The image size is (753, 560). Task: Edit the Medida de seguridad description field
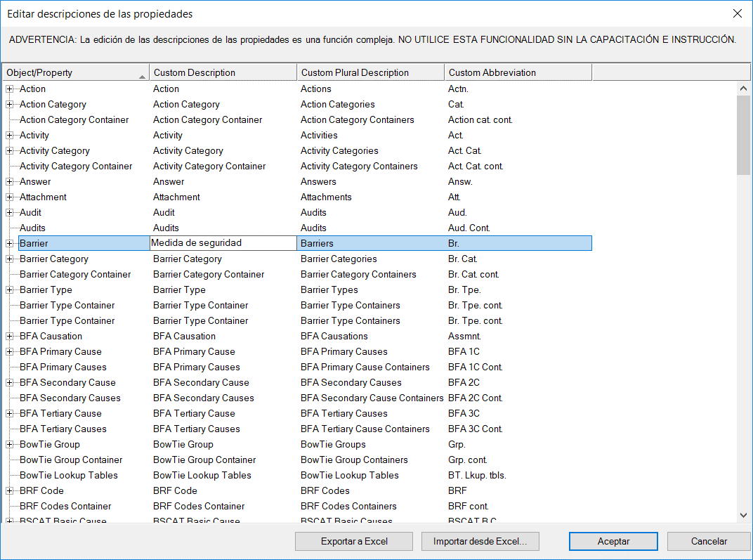[223, 243]
